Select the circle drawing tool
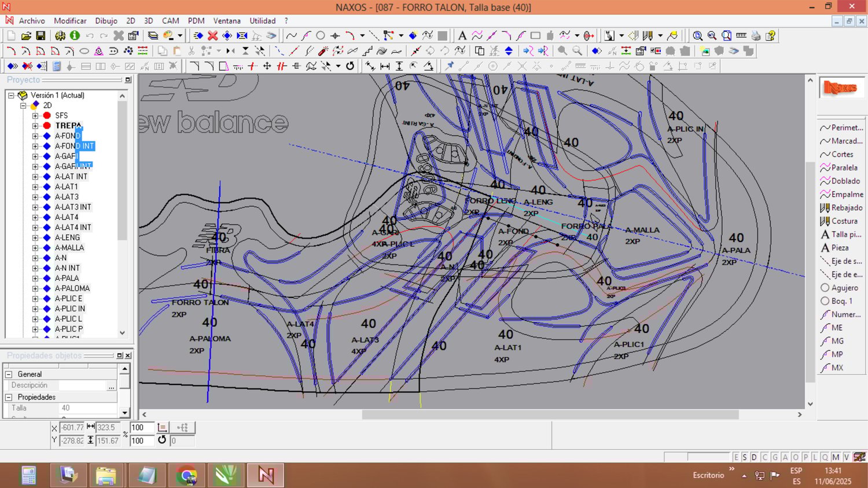868x488 pixels. point(320,36)
